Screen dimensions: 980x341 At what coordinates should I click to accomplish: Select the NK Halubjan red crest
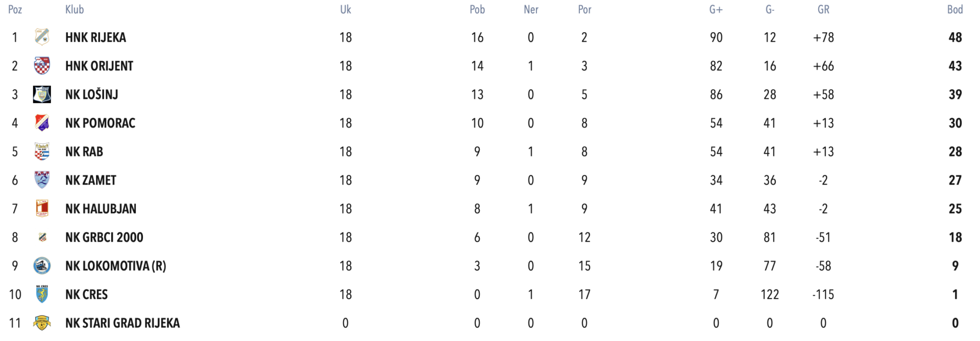[x=42, y=208]
